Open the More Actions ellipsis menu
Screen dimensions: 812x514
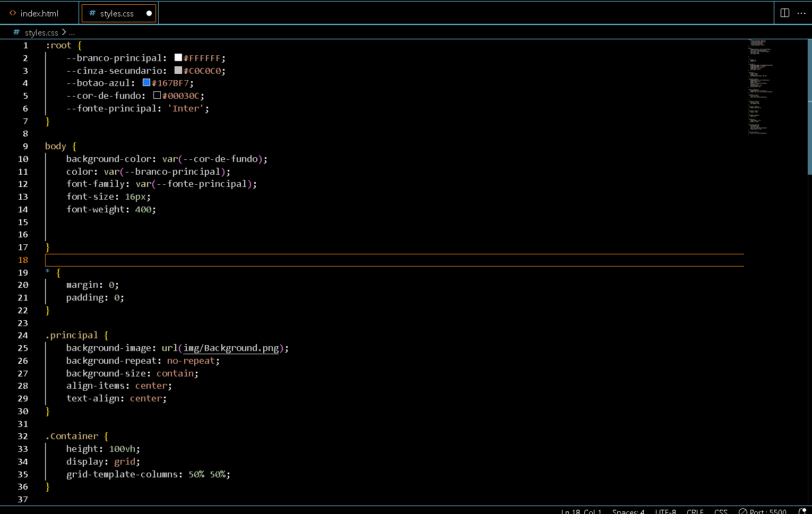801,13
